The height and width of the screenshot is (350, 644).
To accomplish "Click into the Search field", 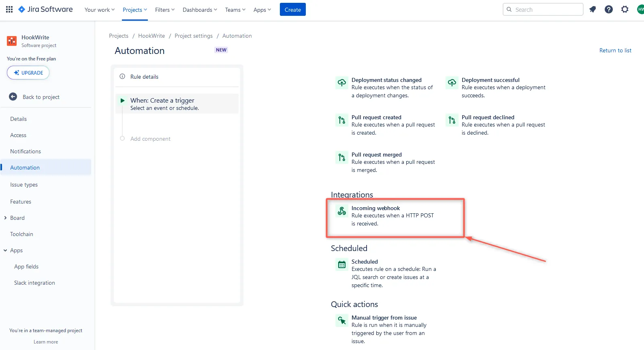I will [543, 9].
